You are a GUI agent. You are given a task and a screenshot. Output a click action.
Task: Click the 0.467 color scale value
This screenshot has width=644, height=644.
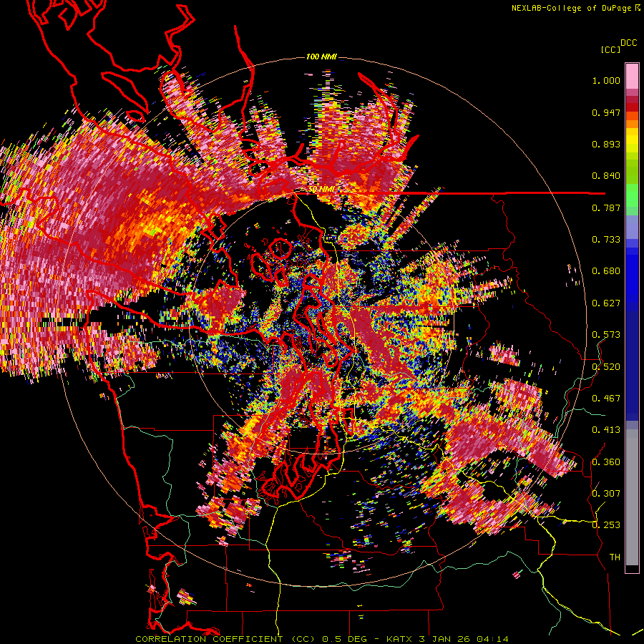[x=606, y=399]
